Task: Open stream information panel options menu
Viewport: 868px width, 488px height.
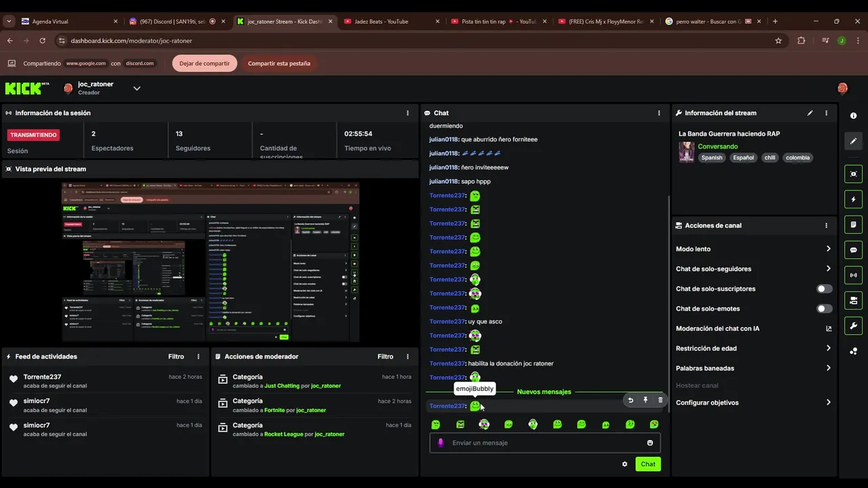Action: click(x=826, y=113)
